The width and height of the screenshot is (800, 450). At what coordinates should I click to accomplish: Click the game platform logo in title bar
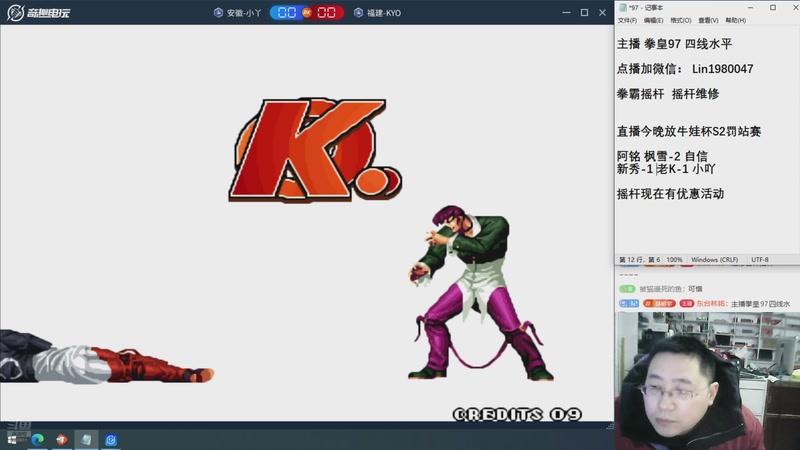point(38,13)
